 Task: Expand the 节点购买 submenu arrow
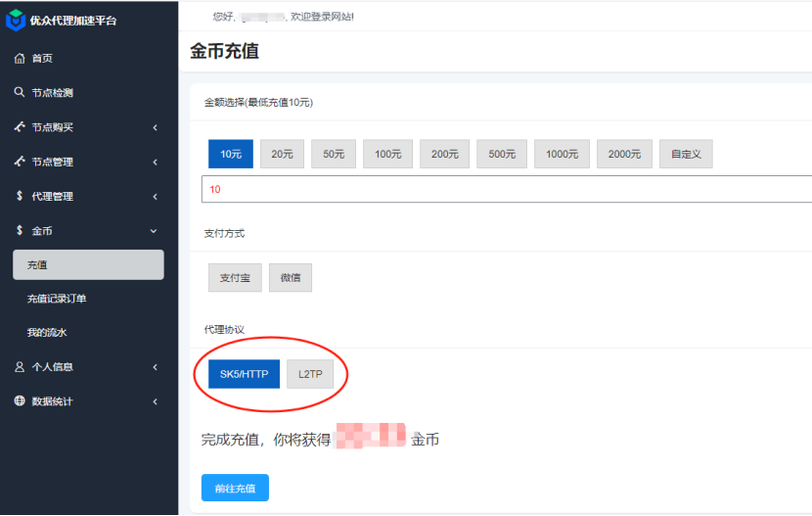(155, 127)
